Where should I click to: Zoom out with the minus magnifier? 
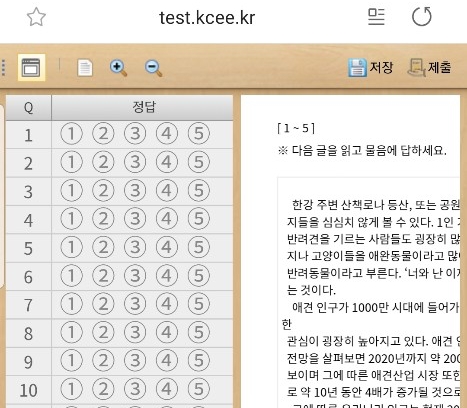(153, 68)
